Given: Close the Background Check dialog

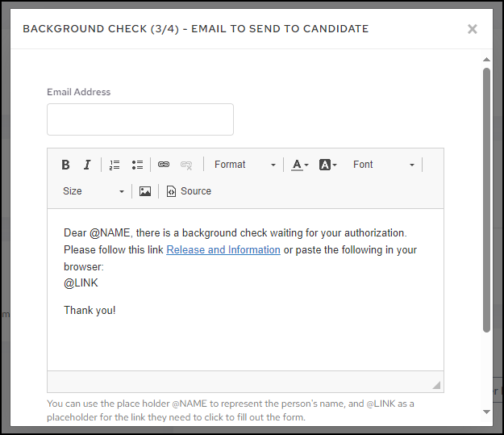Looking at the screenshot, I should 473,29.
